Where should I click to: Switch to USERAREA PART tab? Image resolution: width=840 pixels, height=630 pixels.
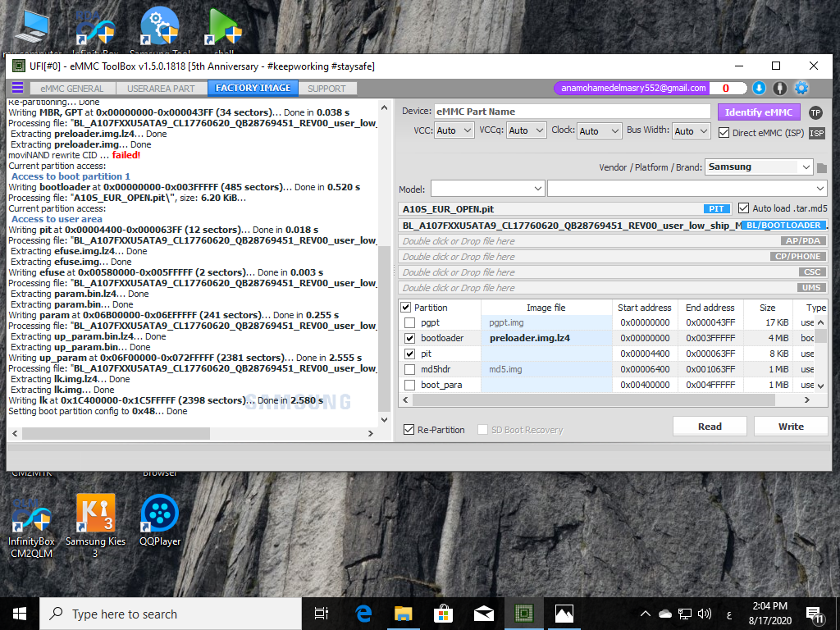tap(161, 89)
